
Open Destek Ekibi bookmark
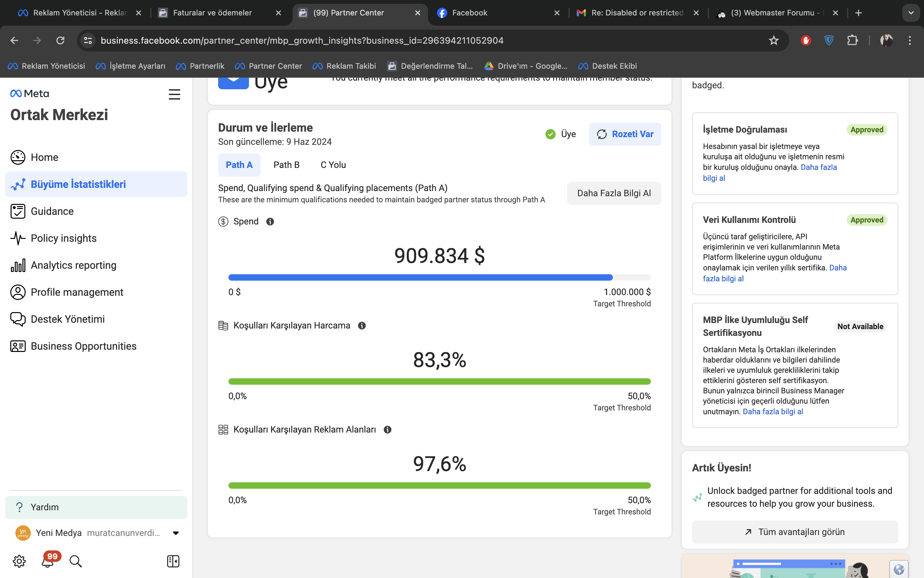pos(607,66)
